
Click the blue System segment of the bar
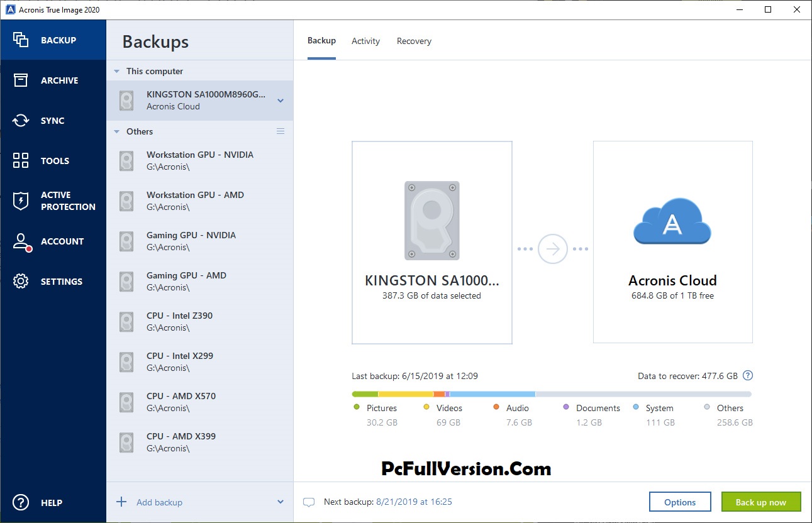click(x=492, y=394)
